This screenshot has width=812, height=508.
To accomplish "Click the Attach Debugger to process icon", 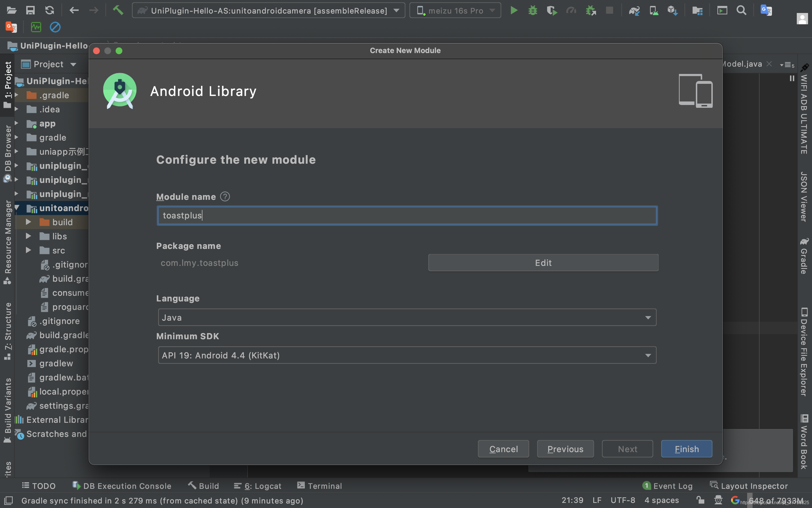I will click(591, 10).
